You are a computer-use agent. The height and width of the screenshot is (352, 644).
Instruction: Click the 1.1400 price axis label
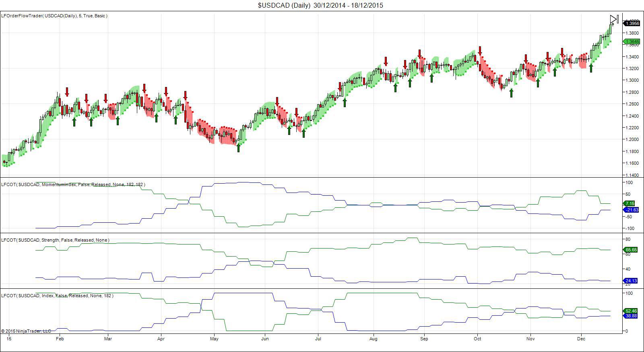point(633,175)
